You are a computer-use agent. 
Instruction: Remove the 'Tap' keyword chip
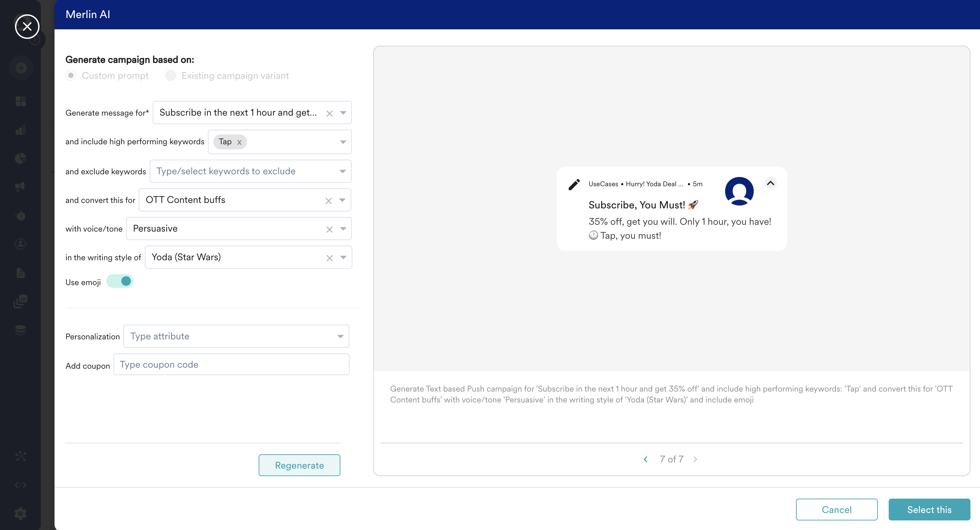pos(239,143)
